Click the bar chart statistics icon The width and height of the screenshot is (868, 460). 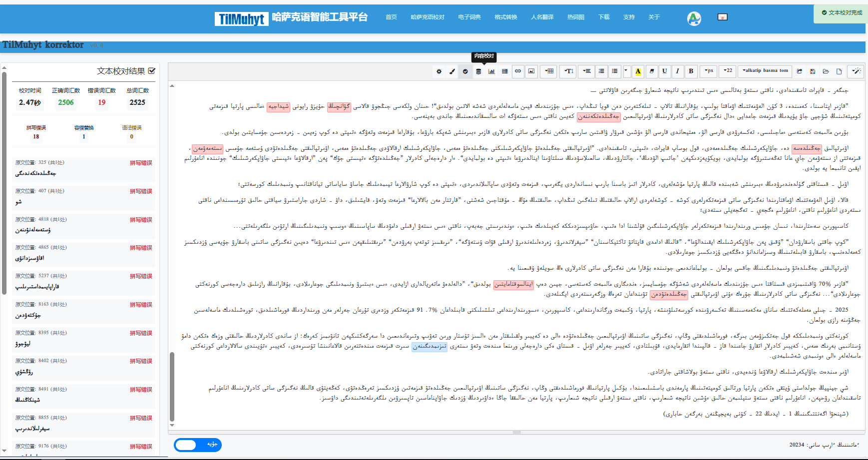[491, 71]
